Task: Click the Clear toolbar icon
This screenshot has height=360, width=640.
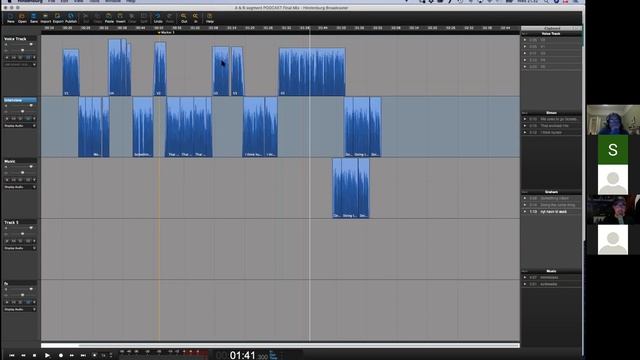Action: click(132, 18)
